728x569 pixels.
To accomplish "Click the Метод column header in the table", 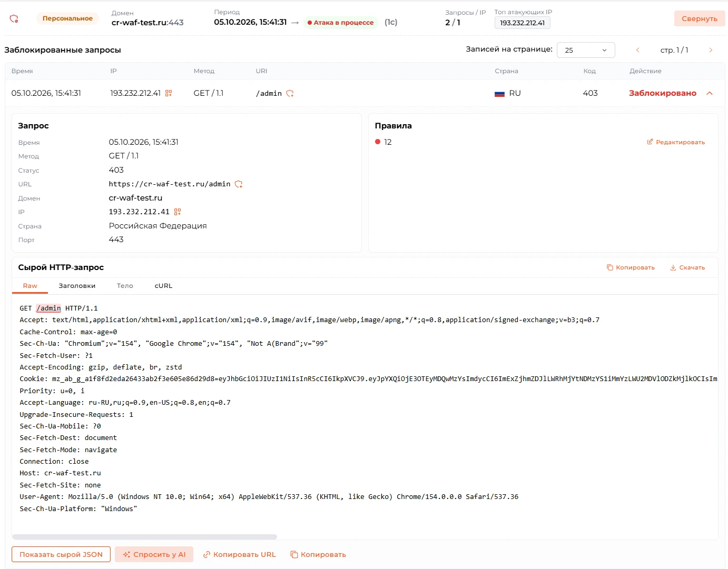I will pos(204,71).
